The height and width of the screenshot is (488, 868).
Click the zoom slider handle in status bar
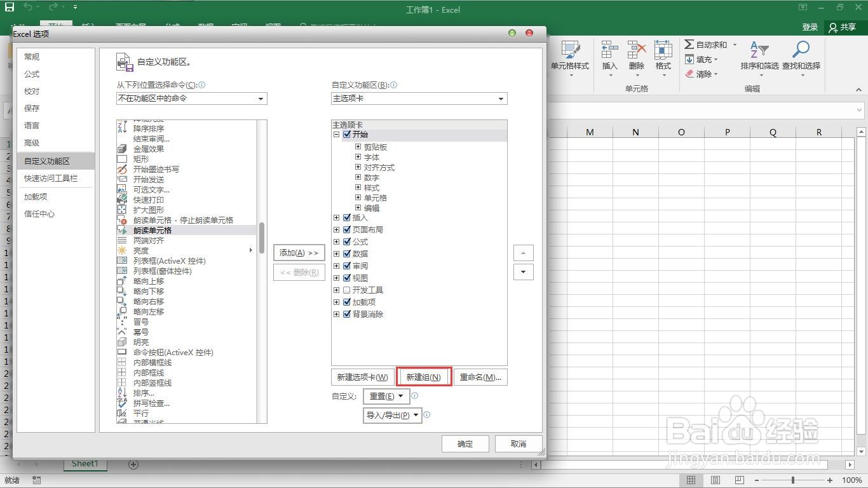pyautogui.click(x=792, y=480)
